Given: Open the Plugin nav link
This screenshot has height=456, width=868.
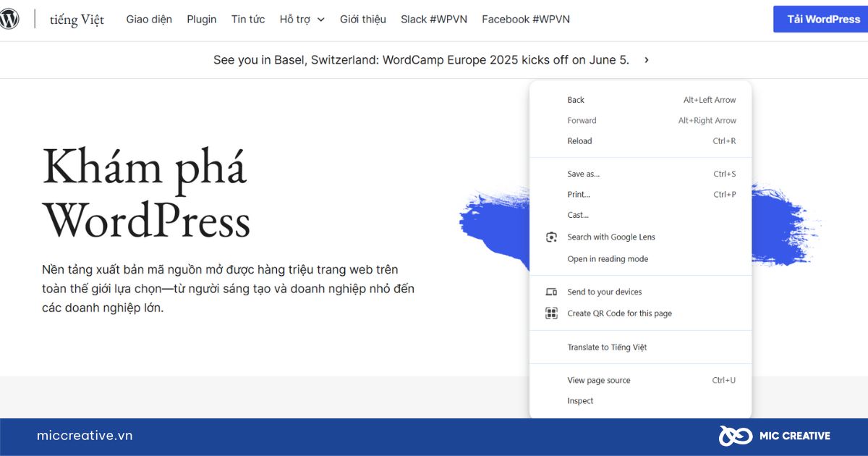Looking at the screenshot, I should coord(202,20).
